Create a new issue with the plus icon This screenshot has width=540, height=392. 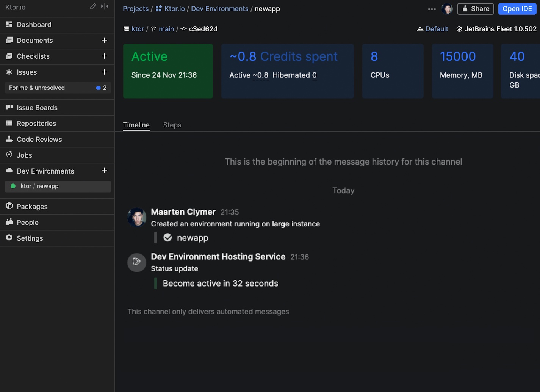coord(104,72)
